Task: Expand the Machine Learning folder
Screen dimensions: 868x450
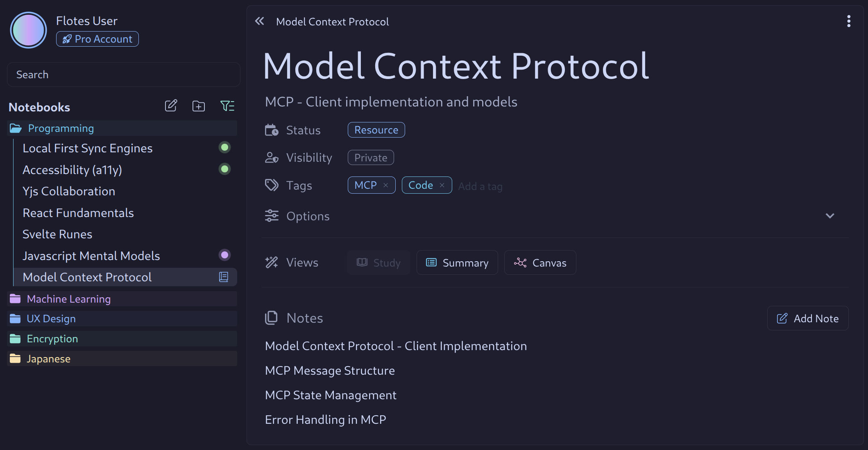Action: coord(122,299)
